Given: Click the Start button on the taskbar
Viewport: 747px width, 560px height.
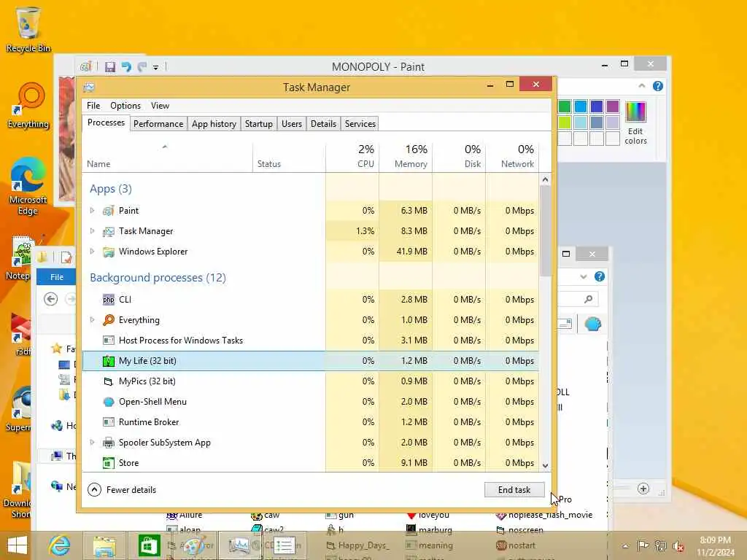Looking at the screenshot, I should pyautogui.click(x=18, y=545).
